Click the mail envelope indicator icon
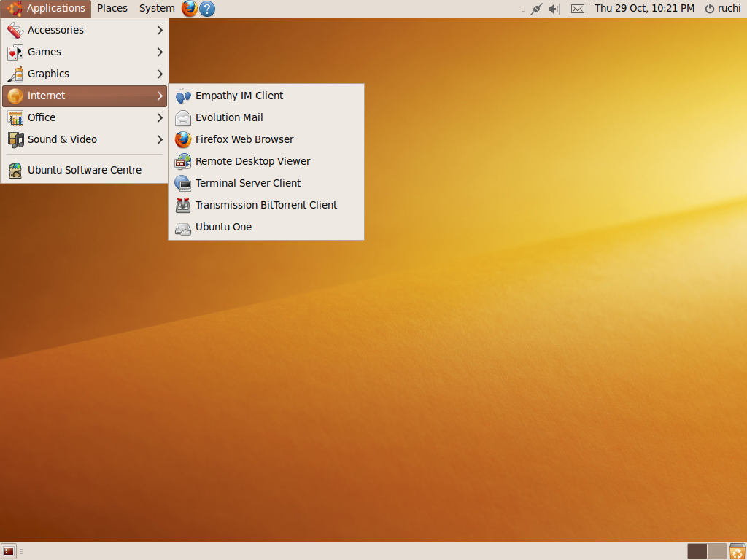 (577, 9)
